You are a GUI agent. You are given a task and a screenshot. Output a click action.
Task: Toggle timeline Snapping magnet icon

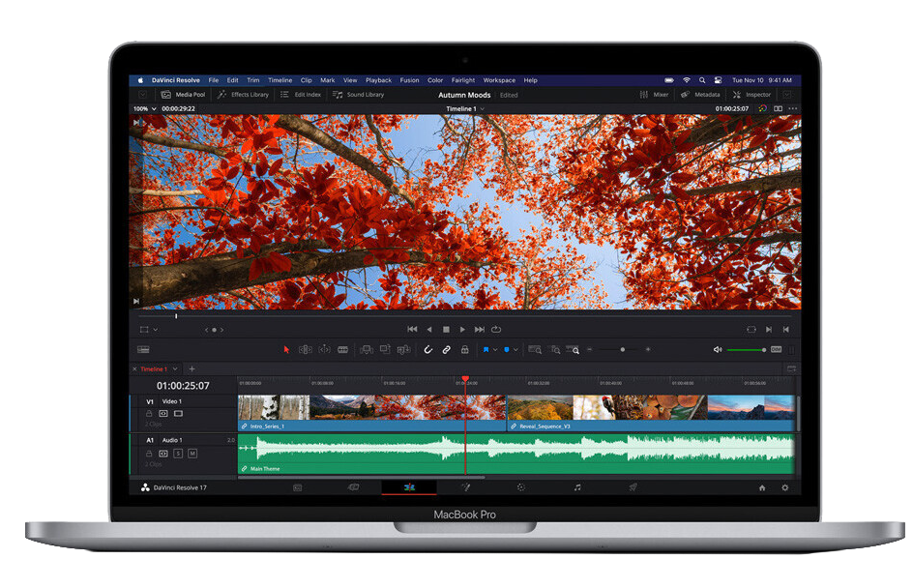[428, 349]
